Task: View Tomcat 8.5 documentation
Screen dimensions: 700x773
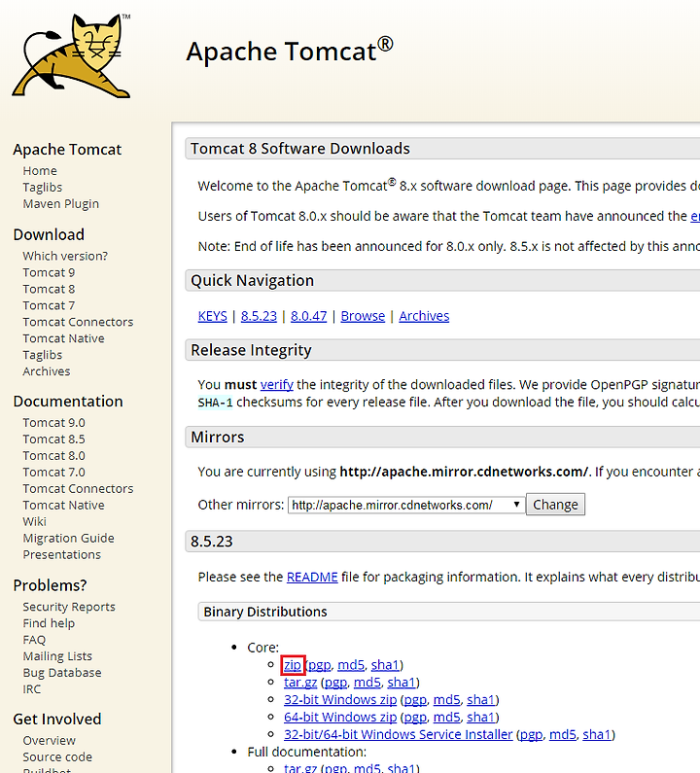Action: click(x=53, y=439)
